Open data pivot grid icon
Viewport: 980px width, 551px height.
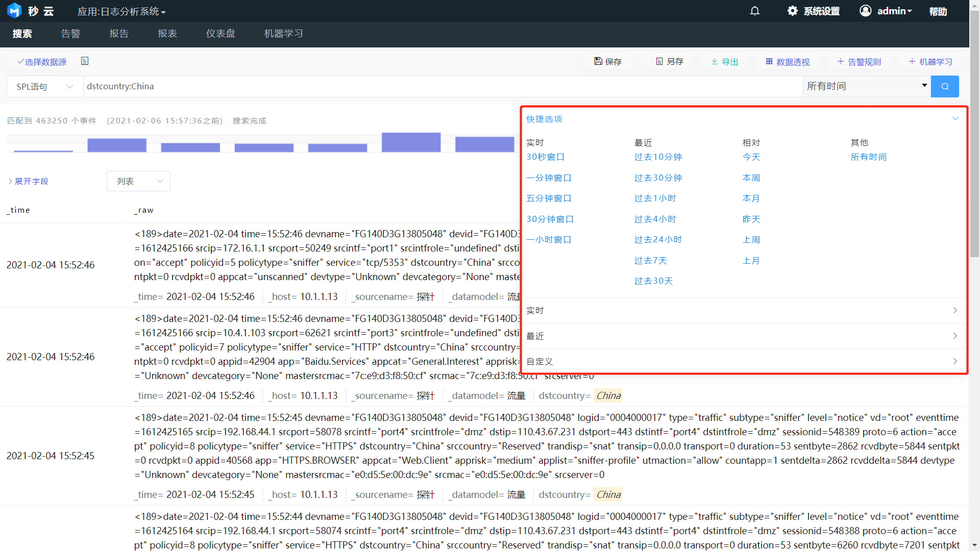(769, 61)
